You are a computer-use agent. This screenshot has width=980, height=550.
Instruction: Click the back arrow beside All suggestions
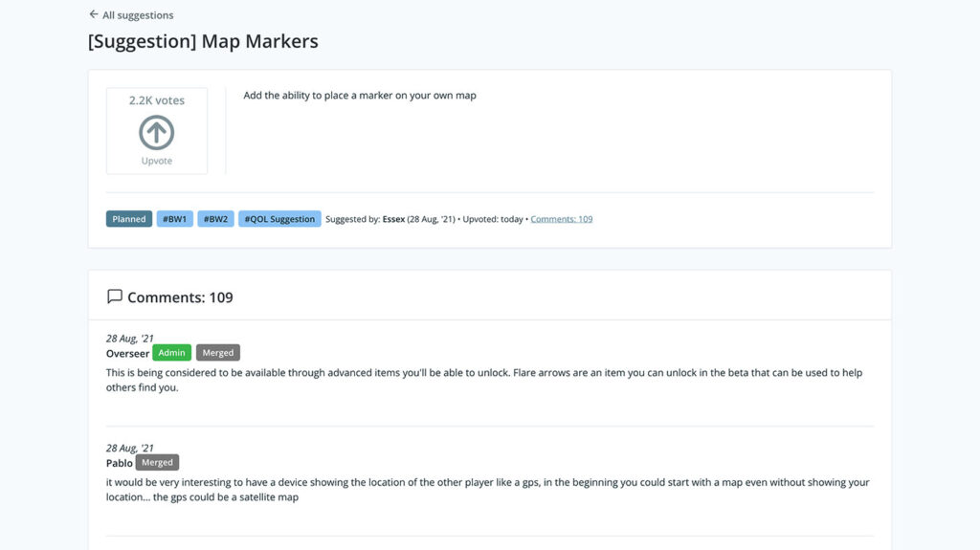tap(94, 14)
